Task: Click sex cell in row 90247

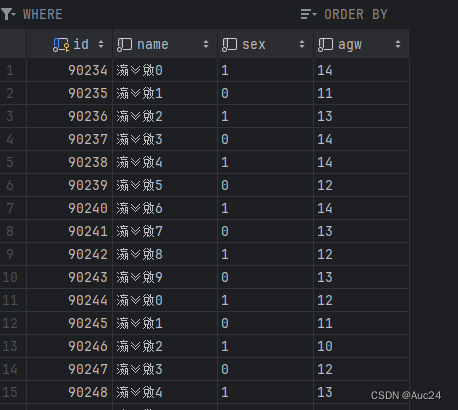Action: (265, 369)
